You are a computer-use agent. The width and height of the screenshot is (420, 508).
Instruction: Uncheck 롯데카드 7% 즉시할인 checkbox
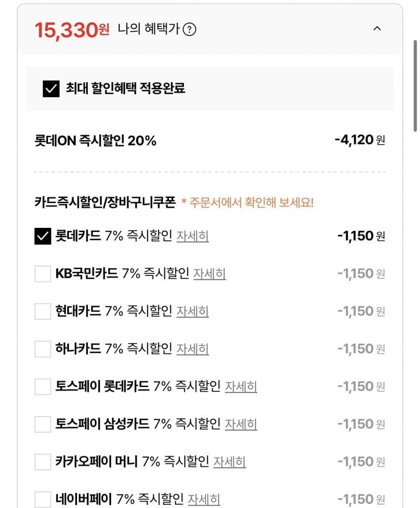coord(42,236)
